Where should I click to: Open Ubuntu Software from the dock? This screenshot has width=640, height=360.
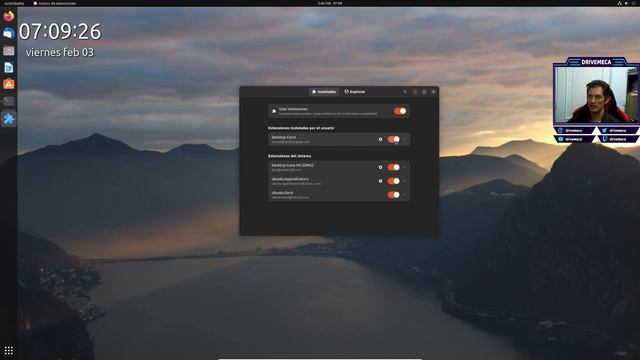(x=9, y=84)
